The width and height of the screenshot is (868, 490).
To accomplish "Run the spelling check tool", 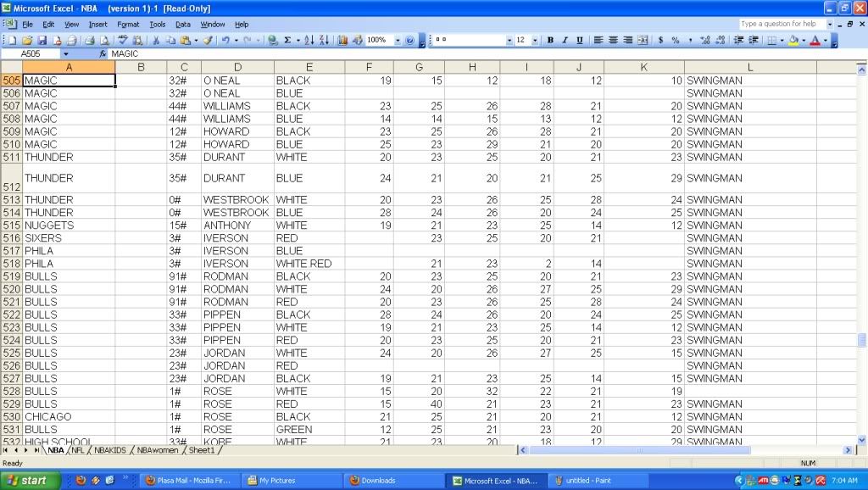I will [x=122, y=41].
